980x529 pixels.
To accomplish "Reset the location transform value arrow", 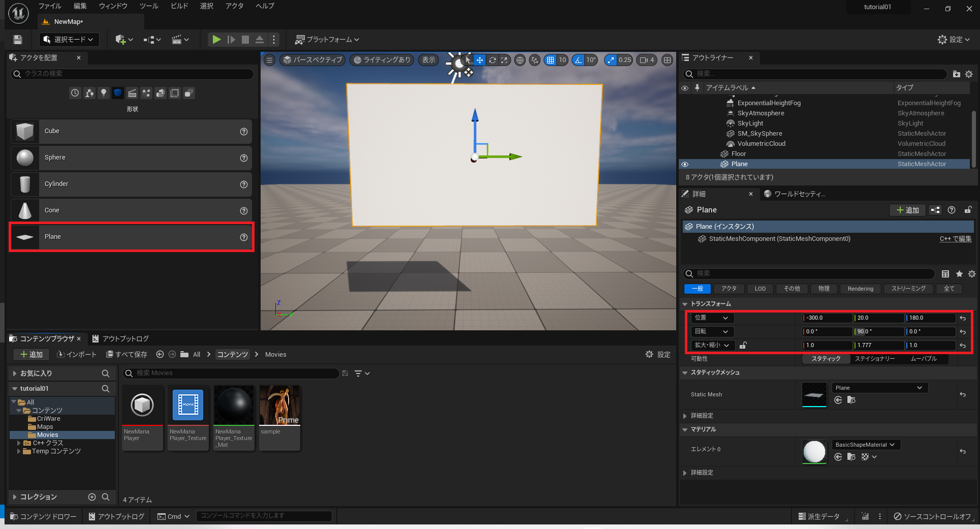I will click(x=963, y=318).
